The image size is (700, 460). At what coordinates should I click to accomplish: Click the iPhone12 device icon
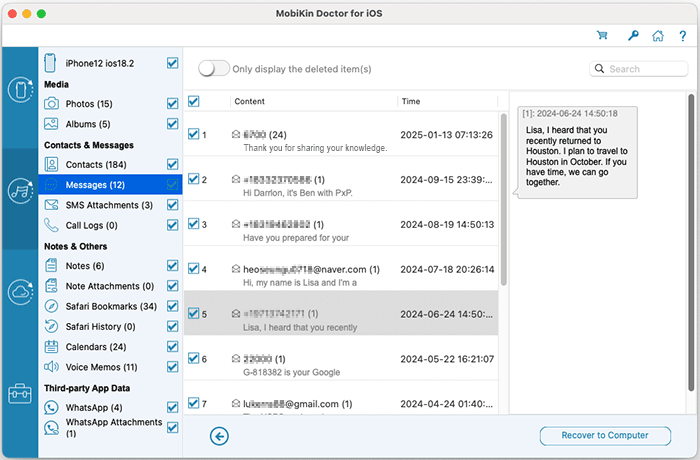coord(50,63)
